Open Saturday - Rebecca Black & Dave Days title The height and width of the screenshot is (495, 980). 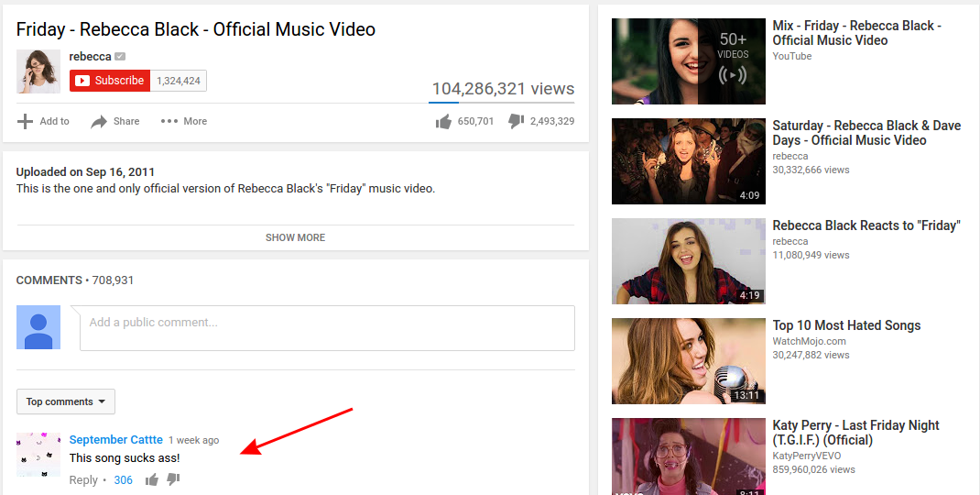tap(866, 133)
